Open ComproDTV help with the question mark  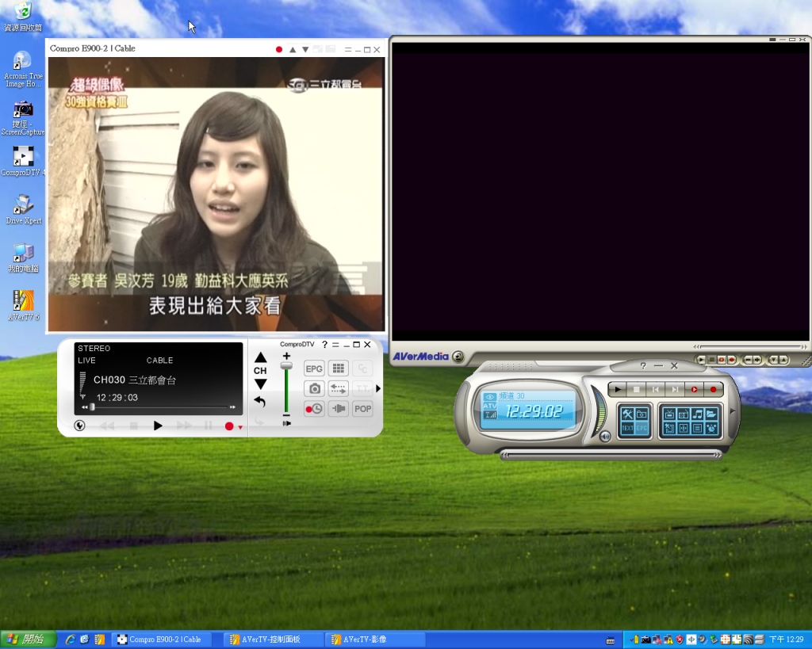pyautogui.click(x=324, y=345)
